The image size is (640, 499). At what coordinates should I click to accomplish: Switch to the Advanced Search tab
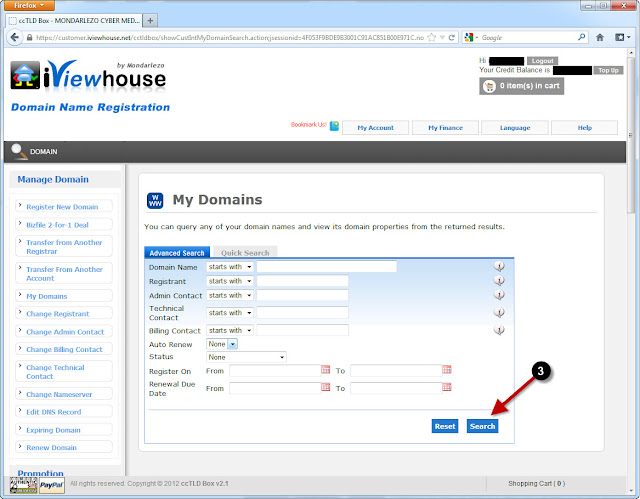[x=177, y=253]
